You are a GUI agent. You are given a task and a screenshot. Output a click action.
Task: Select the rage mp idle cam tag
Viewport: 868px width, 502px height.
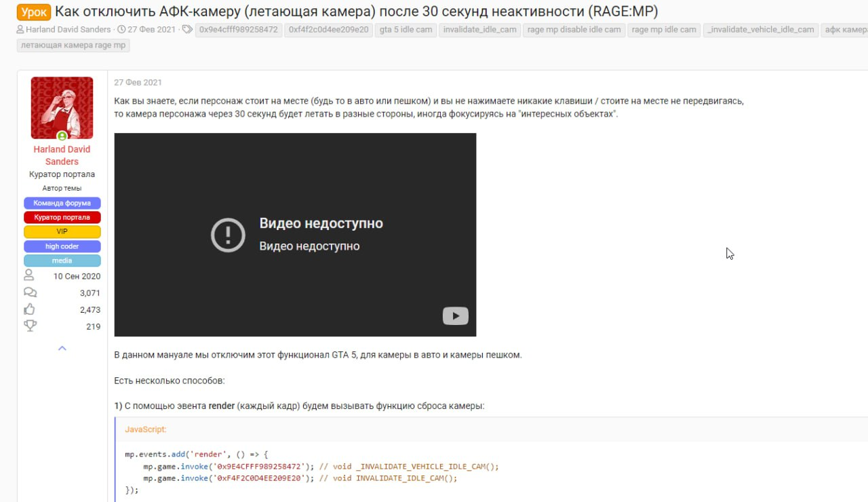665,29
